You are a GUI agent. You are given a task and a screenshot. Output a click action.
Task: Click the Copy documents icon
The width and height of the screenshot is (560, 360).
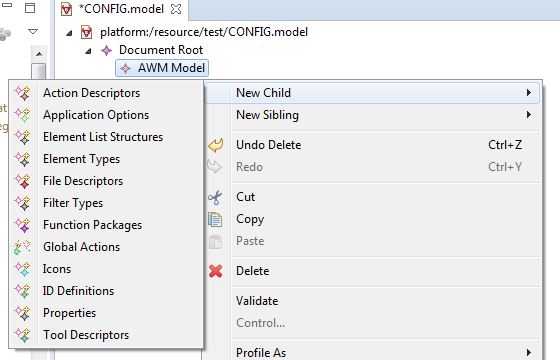click(215, 219)
